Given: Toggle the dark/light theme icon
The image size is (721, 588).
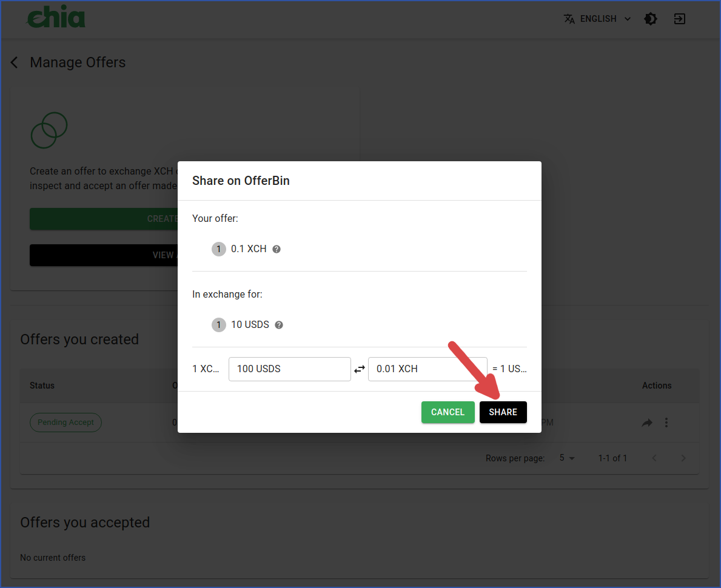Looking at the screenshot, I should [650, 19].
